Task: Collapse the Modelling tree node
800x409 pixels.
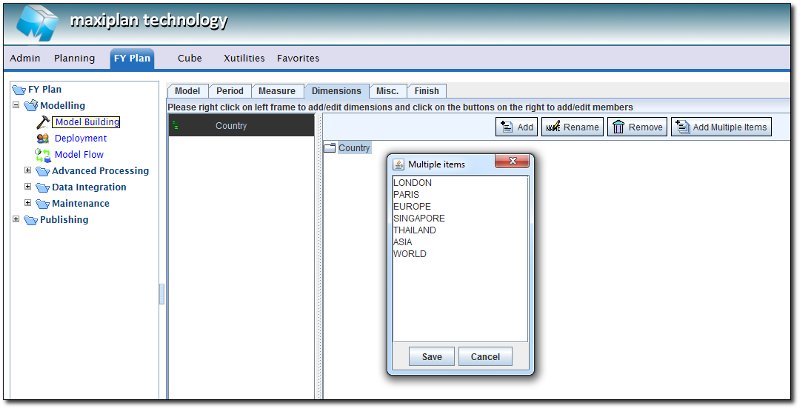Action: click(x=16, y=106)
